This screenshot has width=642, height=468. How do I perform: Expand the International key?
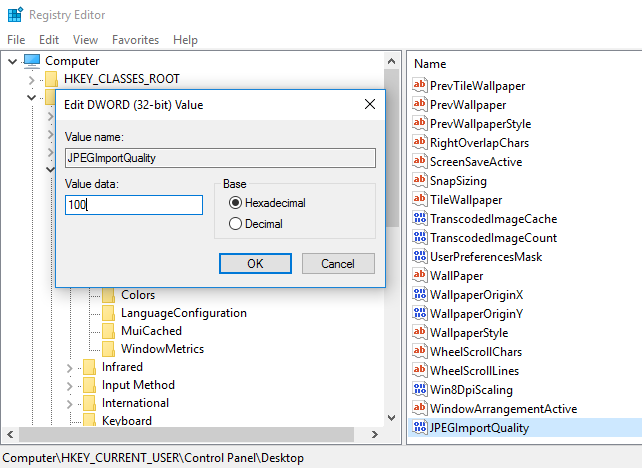coord(70,404)
